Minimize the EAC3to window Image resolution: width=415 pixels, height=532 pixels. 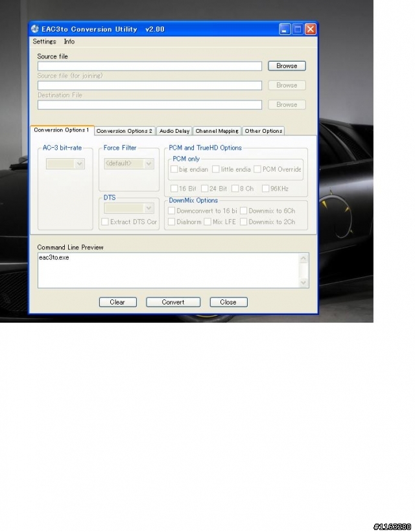click(x=285, y=30)
